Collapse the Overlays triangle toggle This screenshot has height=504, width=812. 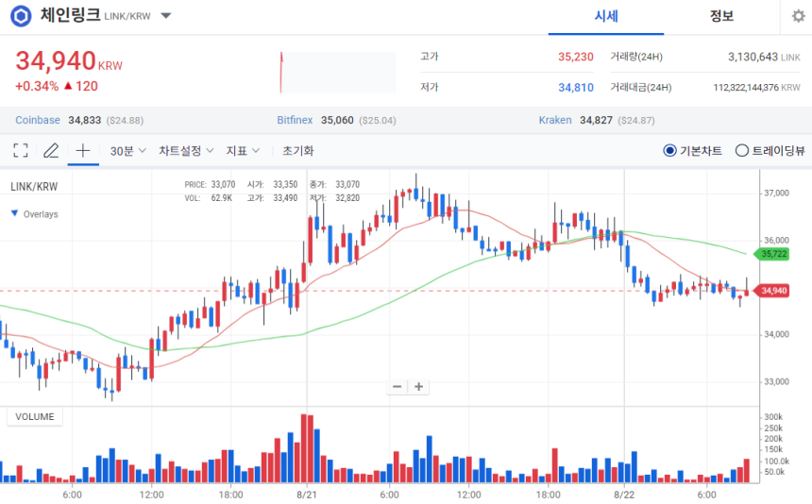click(x=14, y=213)
